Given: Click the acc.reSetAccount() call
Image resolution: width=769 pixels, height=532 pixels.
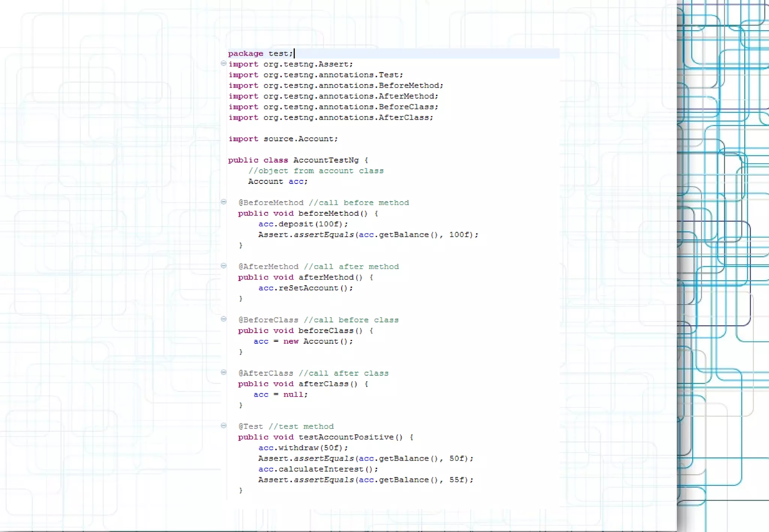Looking at the screenshot, I should (x=305, y=288).
